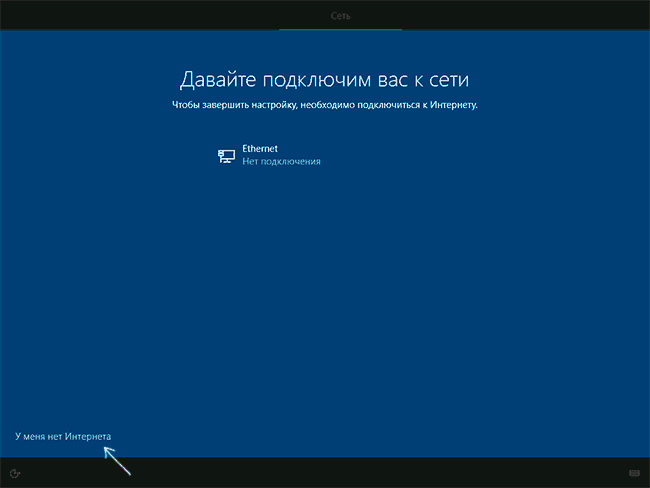650x488 pixels.
Task: Click the heading "Давайте подключим вас к сети"
Action: (324, 79)
